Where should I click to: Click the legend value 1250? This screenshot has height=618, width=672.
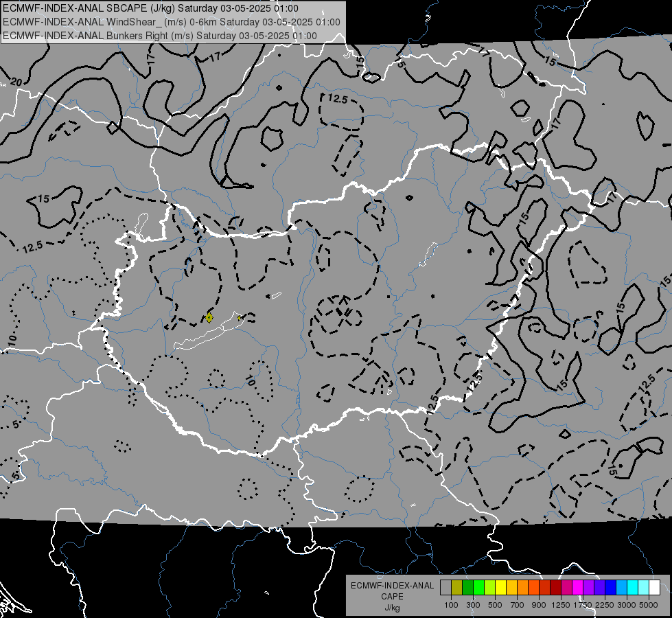click(x=561, y=605)
